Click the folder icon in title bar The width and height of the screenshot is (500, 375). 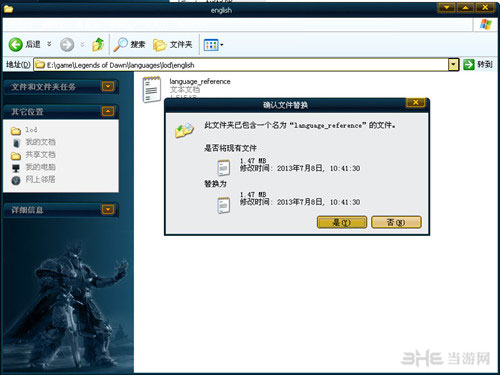pyautogui.click(x=8, y=9)
